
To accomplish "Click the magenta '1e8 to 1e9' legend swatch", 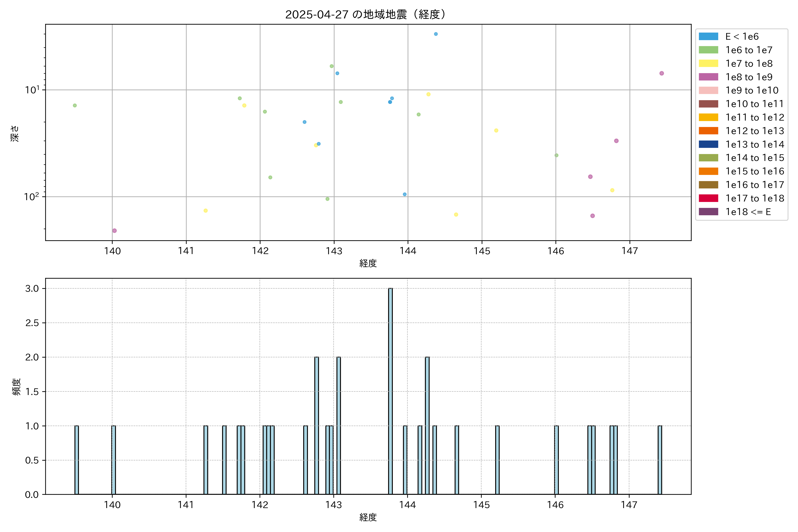I will click(708, 77).
